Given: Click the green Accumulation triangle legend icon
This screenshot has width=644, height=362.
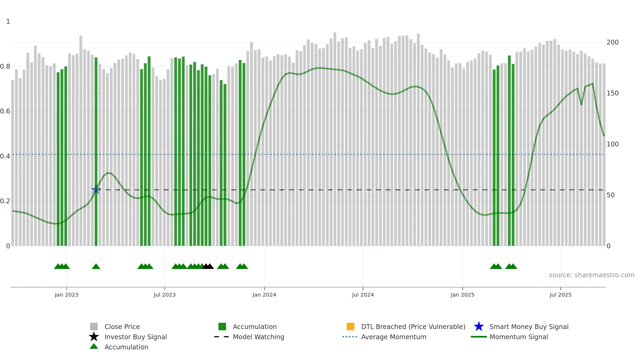Looking at the screenshot, I should [x=94, y=346].
